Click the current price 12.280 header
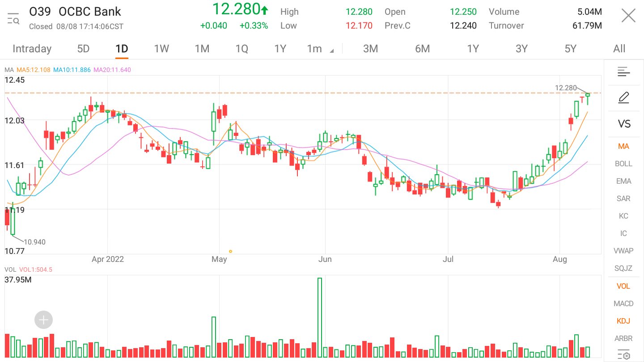 (240, 9)
